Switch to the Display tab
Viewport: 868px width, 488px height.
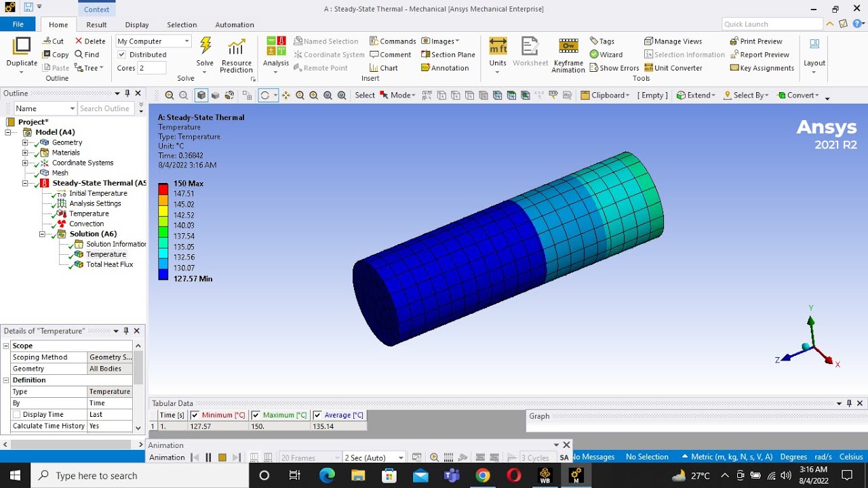tap(136, 25)
